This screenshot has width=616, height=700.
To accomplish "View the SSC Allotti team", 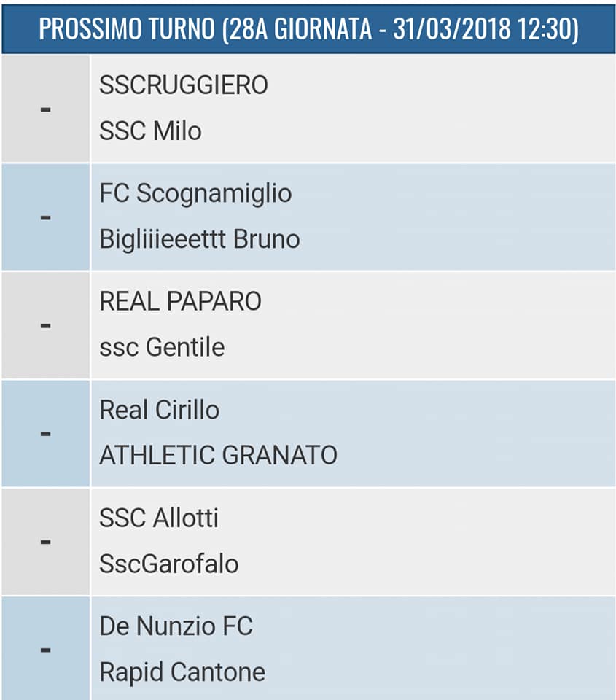I will [159, 518].
